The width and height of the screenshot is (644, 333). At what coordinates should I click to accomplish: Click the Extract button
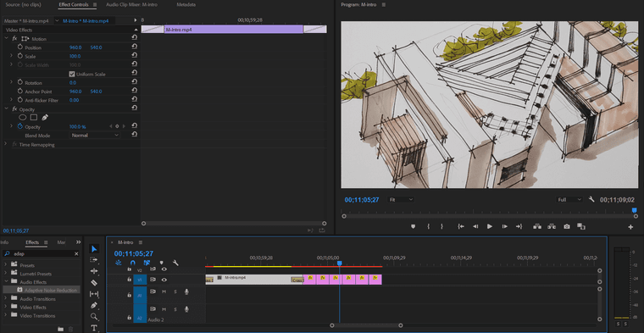click(552, 226)
